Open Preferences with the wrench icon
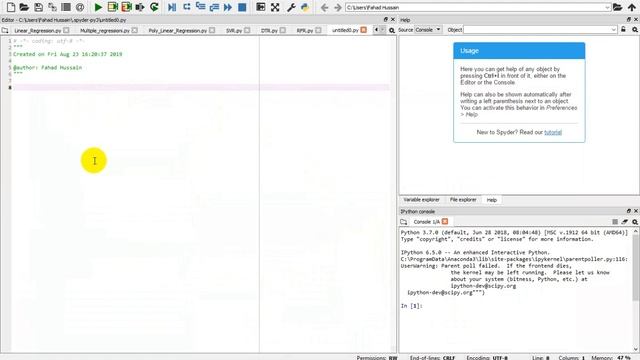Viewport: 640px width, 360px height. (291, 7)
